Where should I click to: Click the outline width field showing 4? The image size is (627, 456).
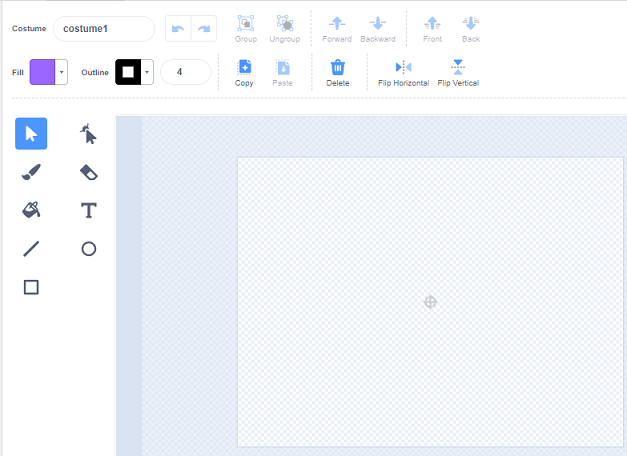pyautogui.click(x=186, y=72)
